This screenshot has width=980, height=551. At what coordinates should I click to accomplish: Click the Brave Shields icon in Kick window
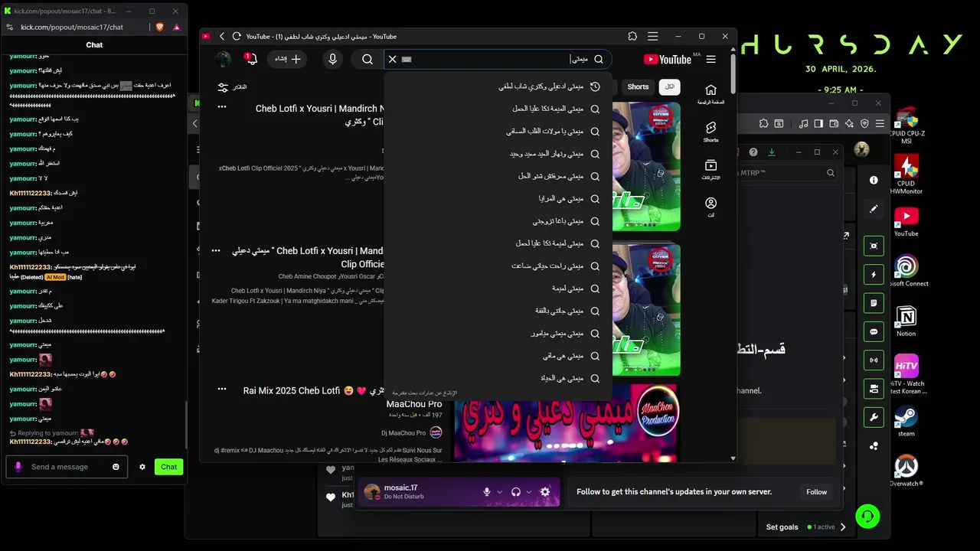click(160, 27)
